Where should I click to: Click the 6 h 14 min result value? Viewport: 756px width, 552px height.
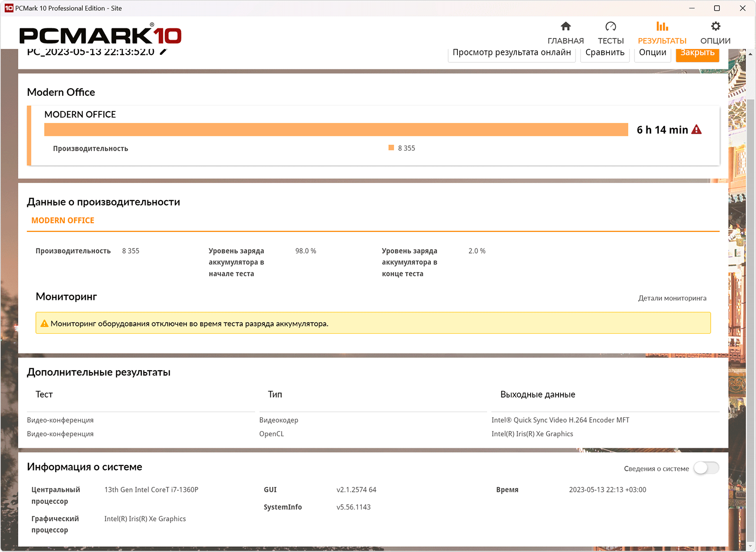662,130
